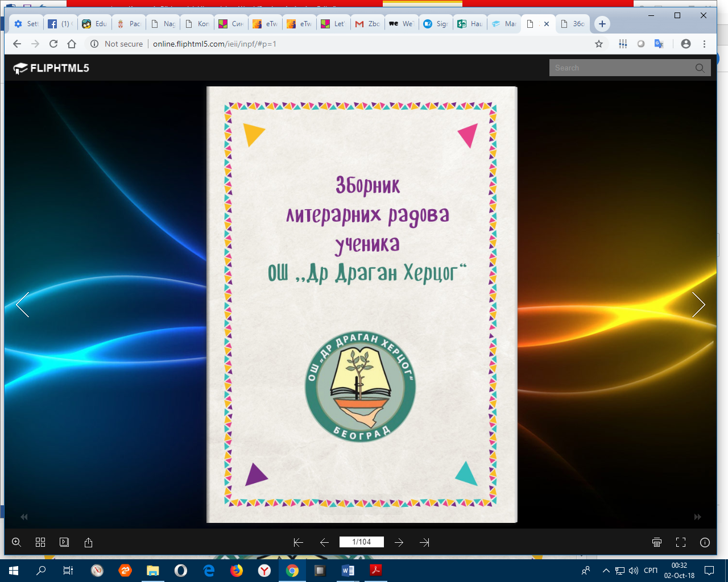The width and height of the screenshot is (728, 582).
Task: Open a new browser tab
Action: pyautogui.click(x=602, y=24)
